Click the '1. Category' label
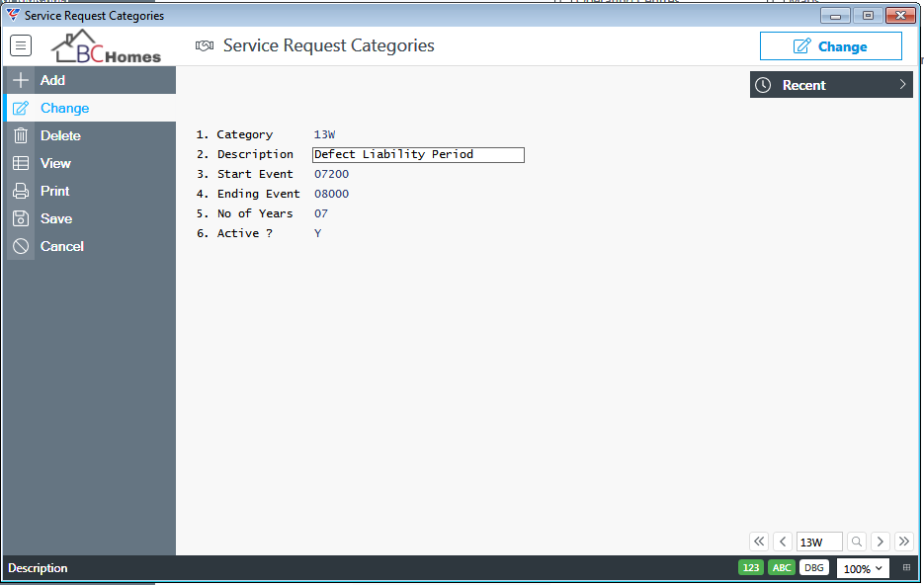 coord(234,134)
